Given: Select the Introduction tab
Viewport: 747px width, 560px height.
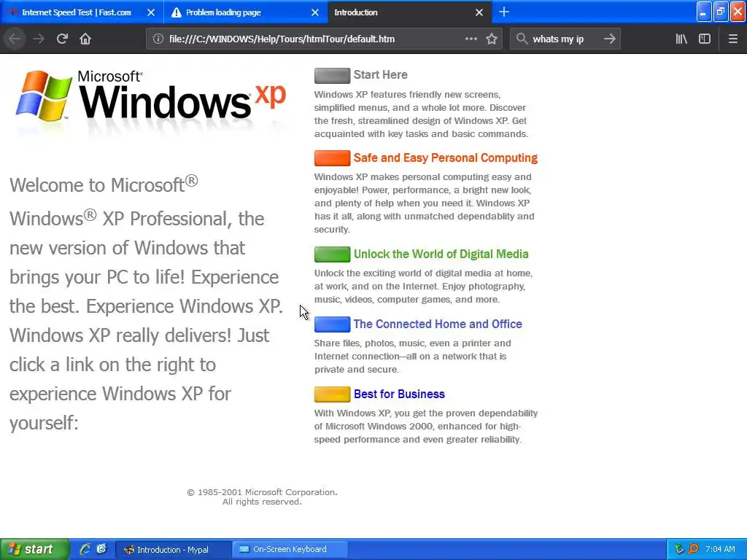Looking at the screenshot, I should tap(410, 12).
